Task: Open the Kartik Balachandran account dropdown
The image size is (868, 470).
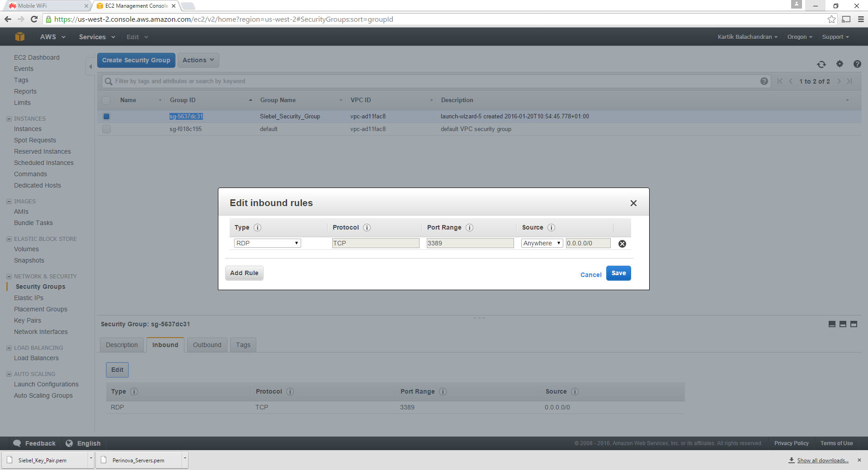Action: coord(748,37)
